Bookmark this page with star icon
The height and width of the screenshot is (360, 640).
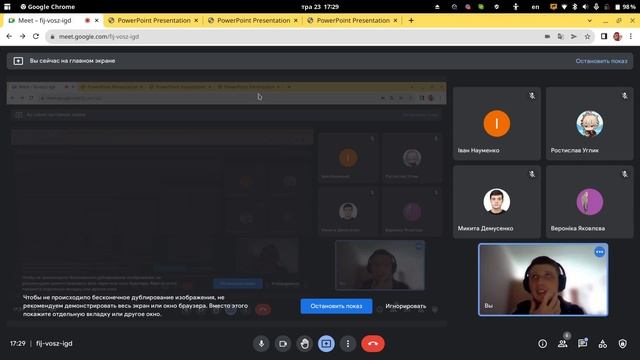[587, 37]
